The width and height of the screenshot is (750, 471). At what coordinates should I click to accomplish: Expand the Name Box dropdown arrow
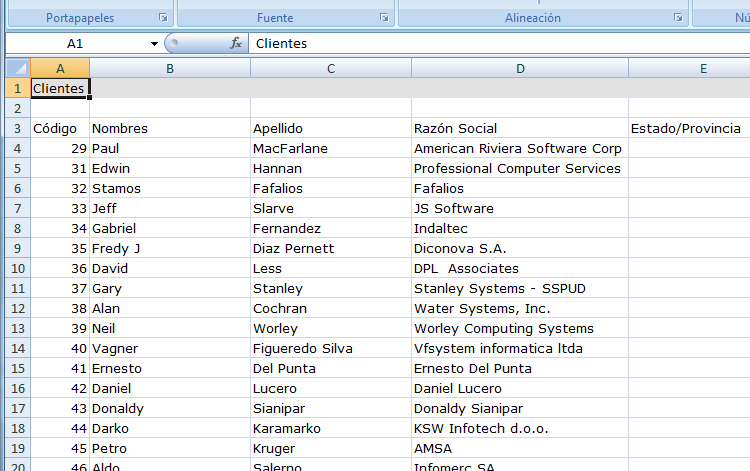pos(154,44)
